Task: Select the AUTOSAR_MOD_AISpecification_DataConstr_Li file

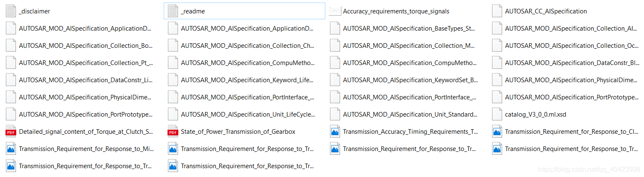Action: 79,80
